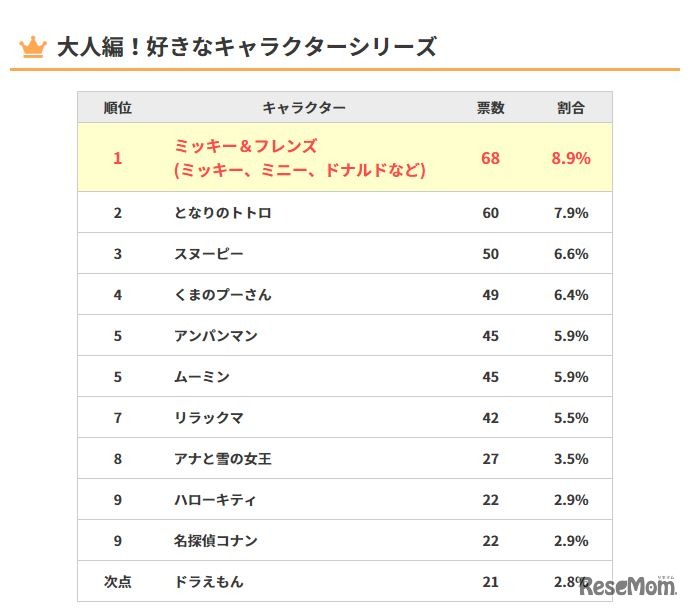Image resolution: width=690 pixels, height=609 pixels.
Task: Click the ドラえもん runner-up entry
Action: tap(208, 582)
